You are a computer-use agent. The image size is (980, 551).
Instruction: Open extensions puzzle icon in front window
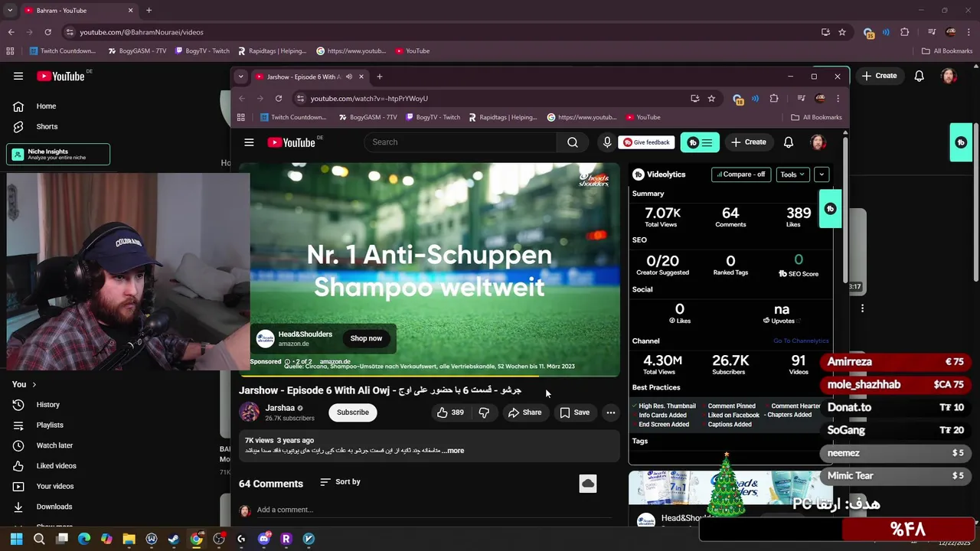[x=774, y=99]
